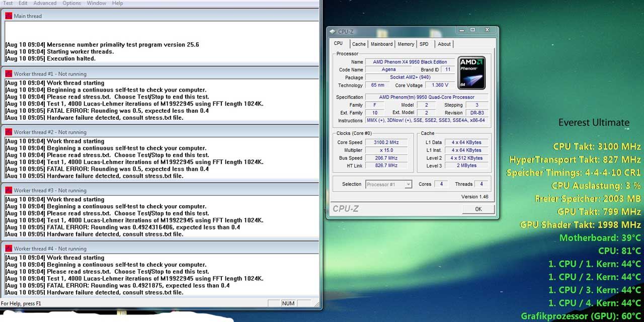644x322 pixels.
Task: Click the NUM indicator in the status bar
Action: point(288,303)
